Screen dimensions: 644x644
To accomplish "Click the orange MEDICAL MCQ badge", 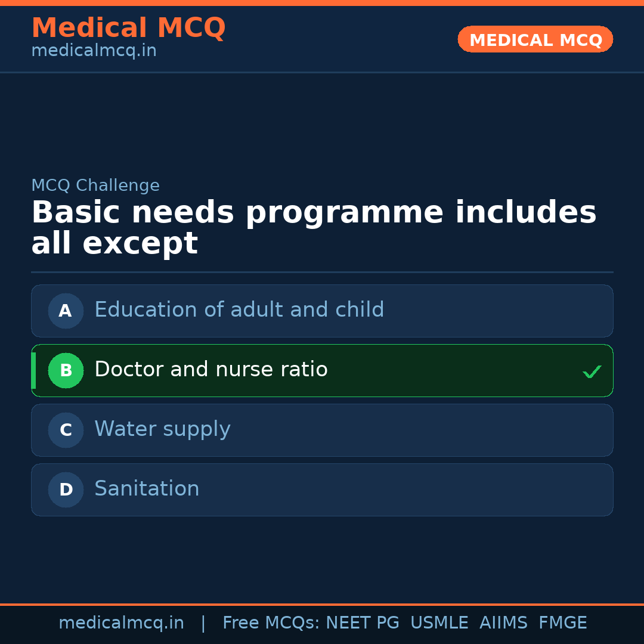I will pos(535,39).
